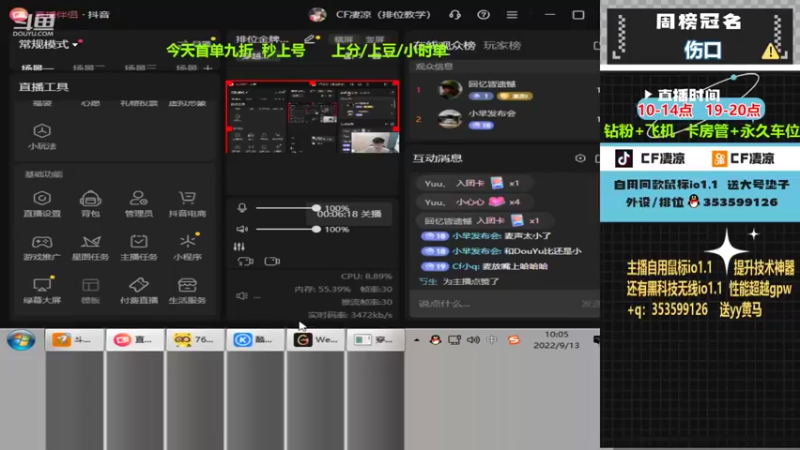Select 竖屏 portrait orientation
The image size is (800, 450).
[374, 39]
